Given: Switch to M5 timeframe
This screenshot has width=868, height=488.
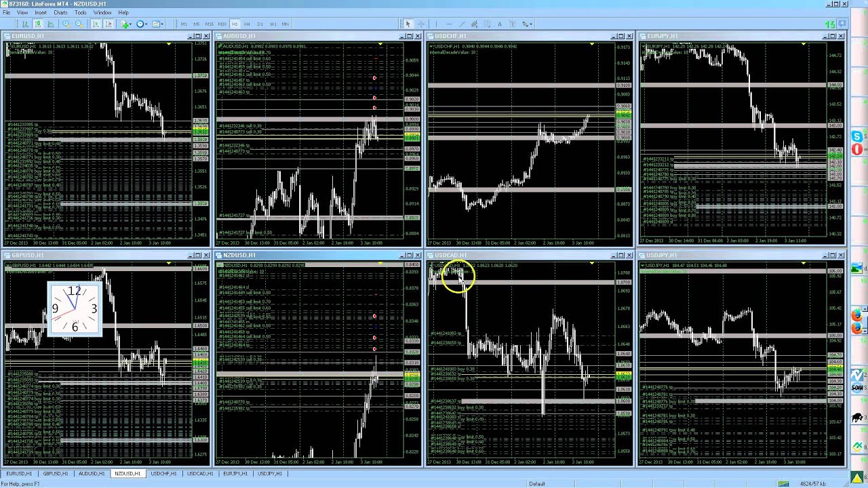Looking at the screenshot, I should (197, 24).
